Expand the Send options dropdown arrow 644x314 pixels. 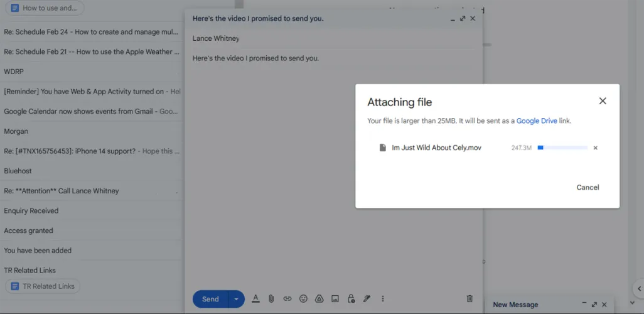pos(236,299)
